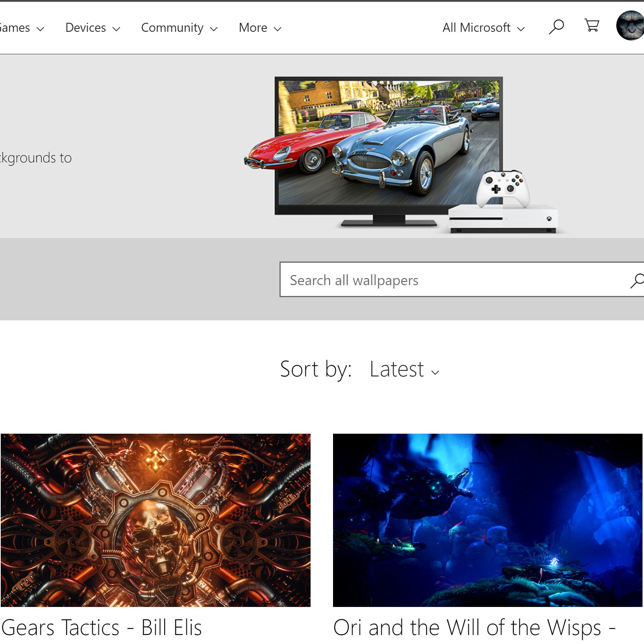Expand the Community dropdown chevron
Viewport: 644px width, 644px height.
(214, 28)
